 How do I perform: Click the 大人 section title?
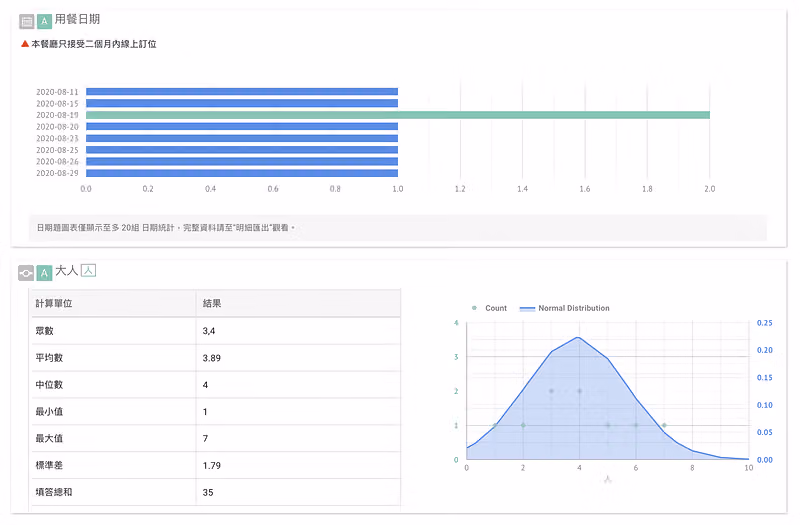point(66,271)
